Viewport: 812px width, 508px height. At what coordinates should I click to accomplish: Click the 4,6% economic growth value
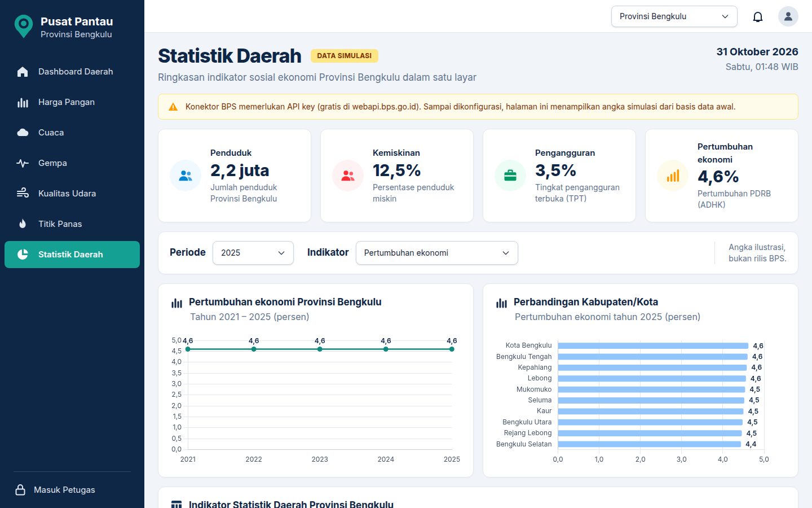pyautogui.click(x=718, y=177)
